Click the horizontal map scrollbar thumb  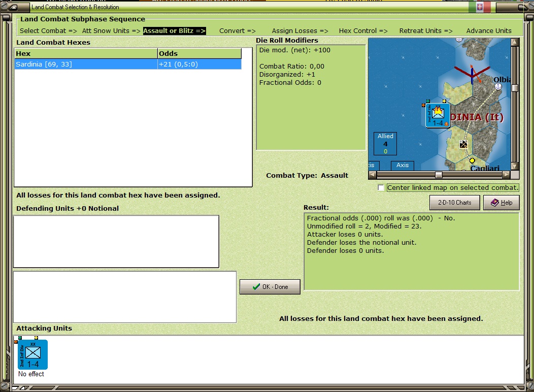[x=439, y=175]
